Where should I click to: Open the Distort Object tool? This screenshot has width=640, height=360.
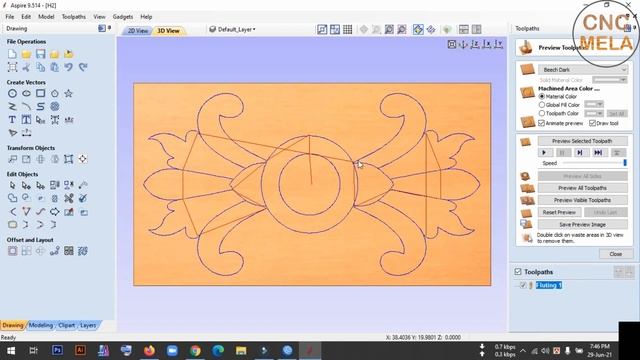tap(69, 159)
